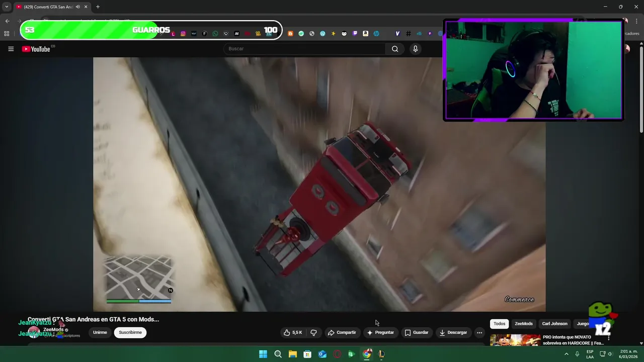
Task: Switch to Chrome in the taskbar
Action: [x=367, y=354]
